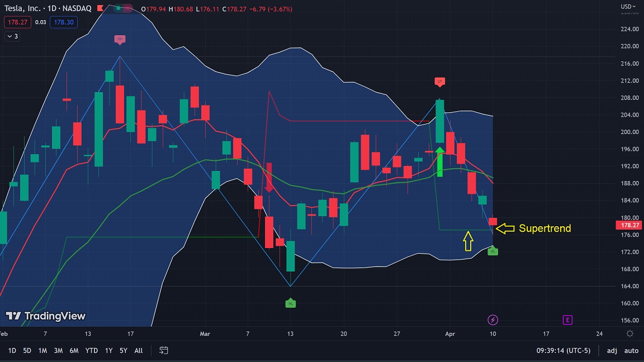Click the L176.11 low value
This screenshot has height=362, width=644.
pyautogui.click(x=207, y=9)
